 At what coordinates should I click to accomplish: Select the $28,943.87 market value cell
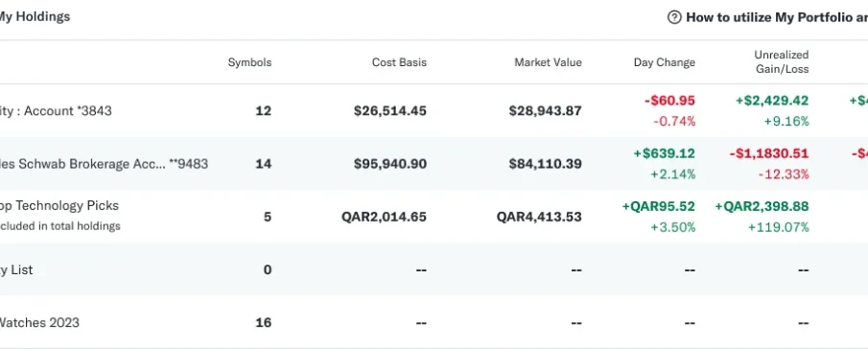(x=546, y=110)
